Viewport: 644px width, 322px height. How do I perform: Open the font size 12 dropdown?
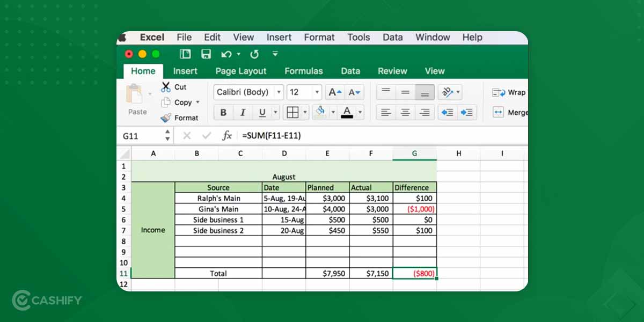coord(304,92)
